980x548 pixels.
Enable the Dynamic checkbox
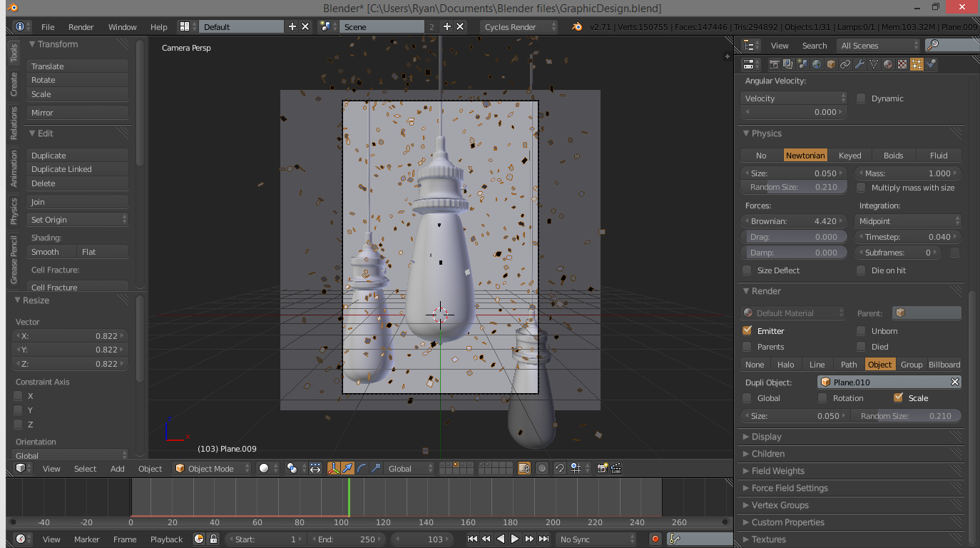861,98
